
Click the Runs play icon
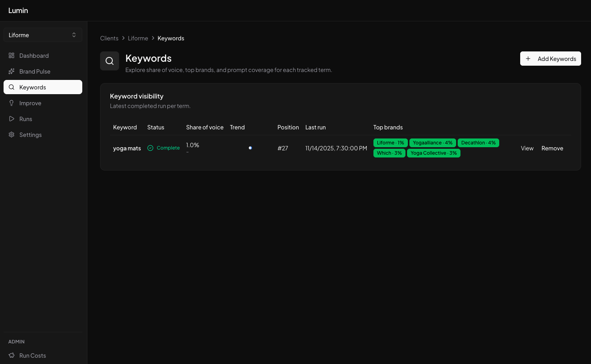11,119
